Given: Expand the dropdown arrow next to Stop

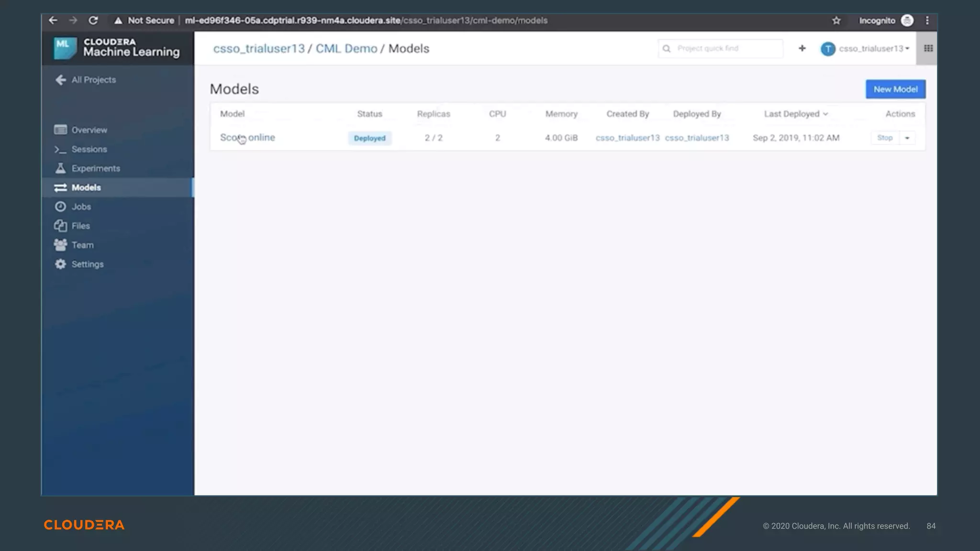Looking at the screenshot, I should 907,138.
